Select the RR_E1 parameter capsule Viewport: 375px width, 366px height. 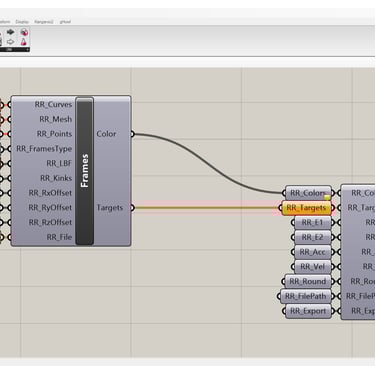tap(313, 222)
